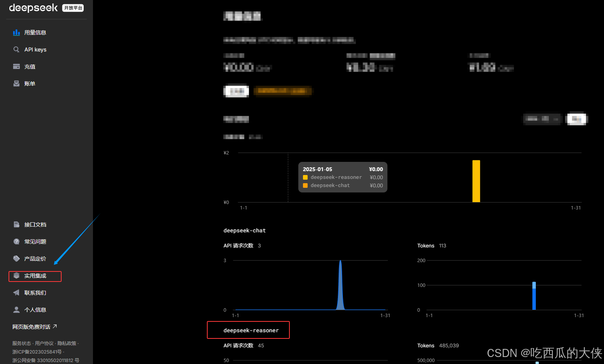Click the orange deepseek-chat legend swatch

click(305, 185)
